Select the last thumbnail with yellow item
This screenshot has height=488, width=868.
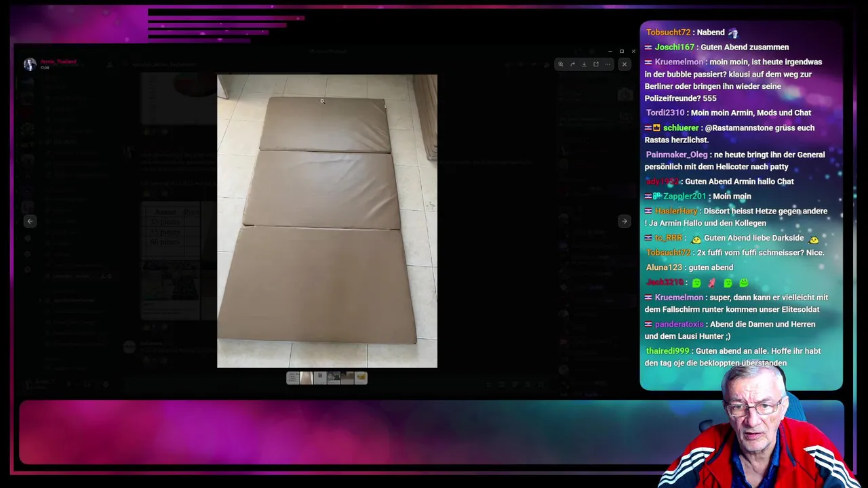361,378
